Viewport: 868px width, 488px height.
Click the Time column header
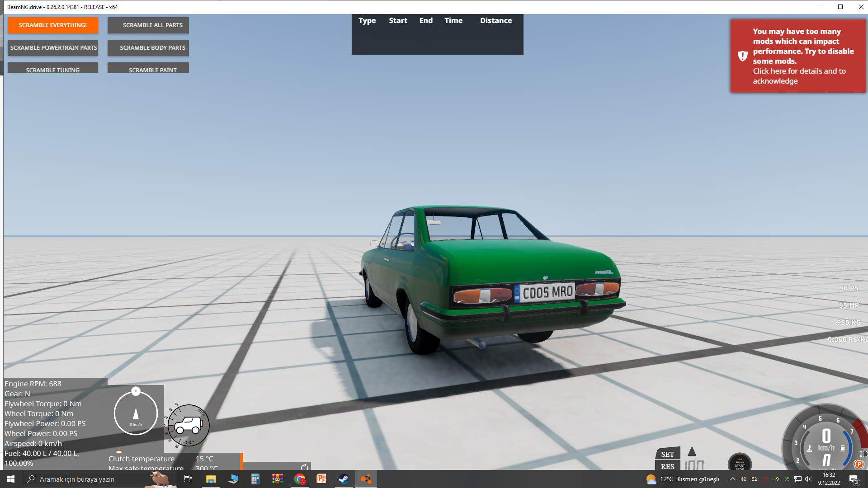tap(453, 21)
